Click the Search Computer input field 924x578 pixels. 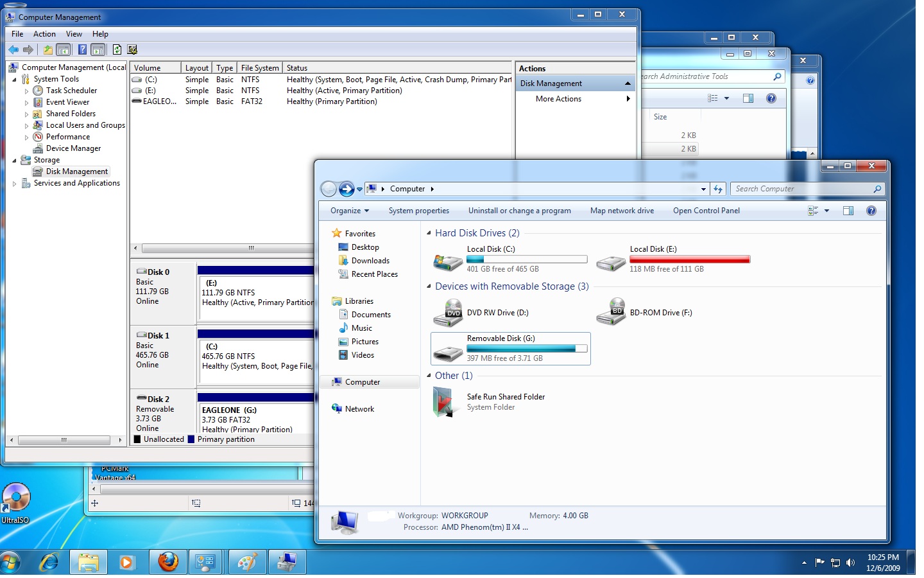pos(802,189)
